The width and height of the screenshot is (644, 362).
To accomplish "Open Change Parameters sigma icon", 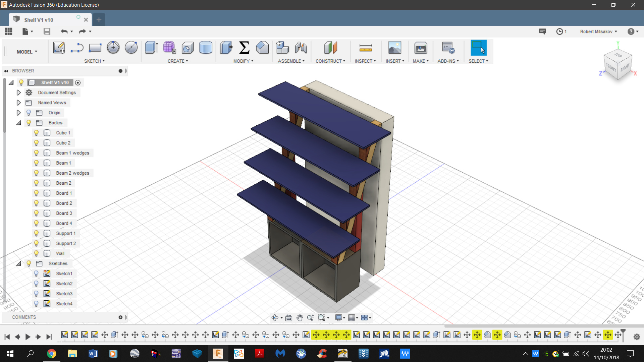I will coord(244,48).
